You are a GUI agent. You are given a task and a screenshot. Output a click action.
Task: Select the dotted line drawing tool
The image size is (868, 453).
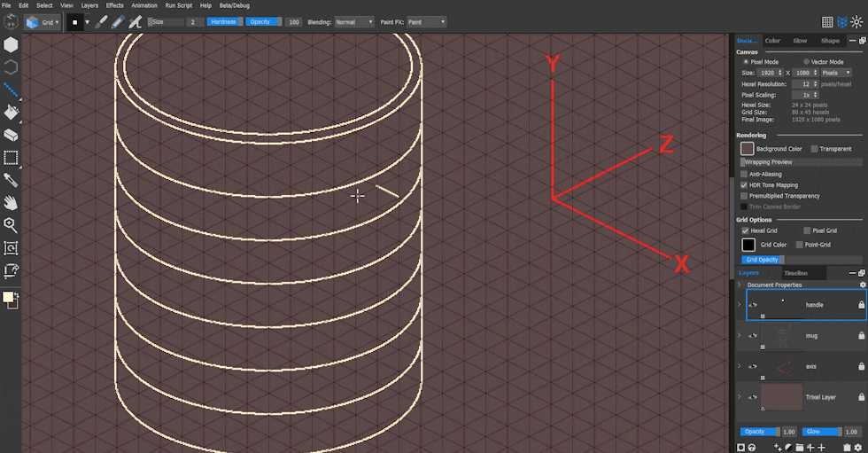11,90
